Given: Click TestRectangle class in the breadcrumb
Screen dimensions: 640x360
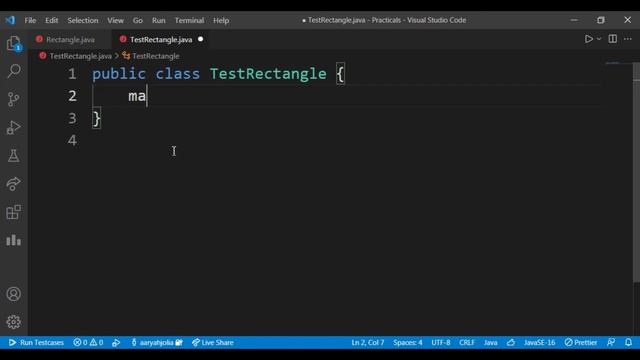Looking at the screenshot, I should pos(156,56).
